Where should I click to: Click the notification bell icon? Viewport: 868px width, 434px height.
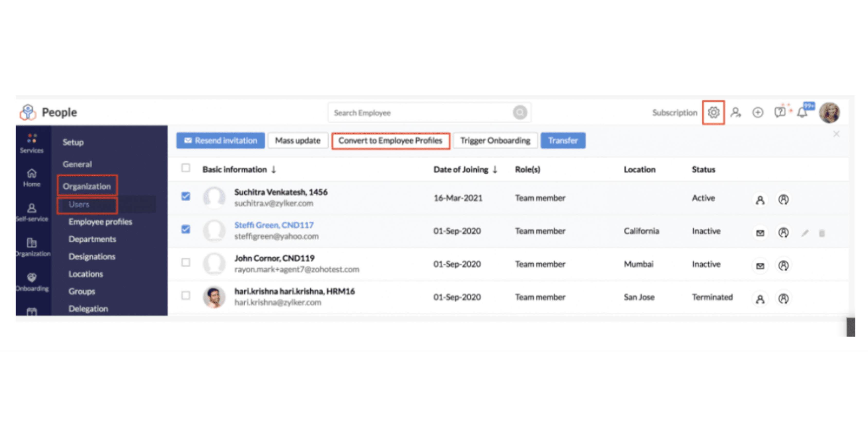click(802, 113)
